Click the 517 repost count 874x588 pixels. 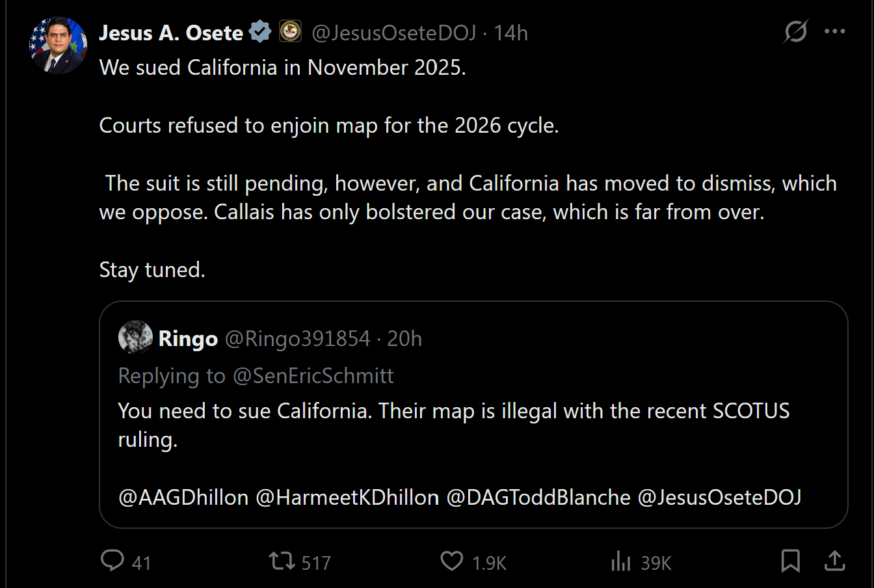316,563
